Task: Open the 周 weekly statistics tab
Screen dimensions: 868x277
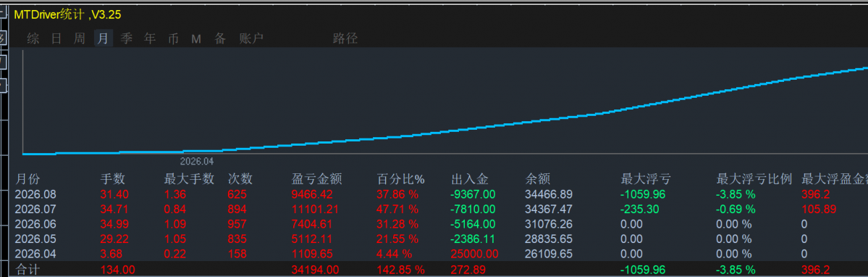Action: 80,38
